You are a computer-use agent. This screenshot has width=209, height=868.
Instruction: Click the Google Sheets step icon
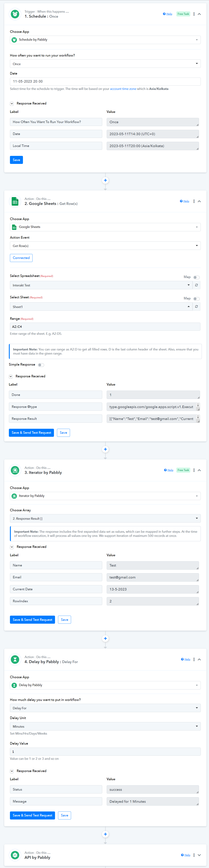tap(15, 201)
